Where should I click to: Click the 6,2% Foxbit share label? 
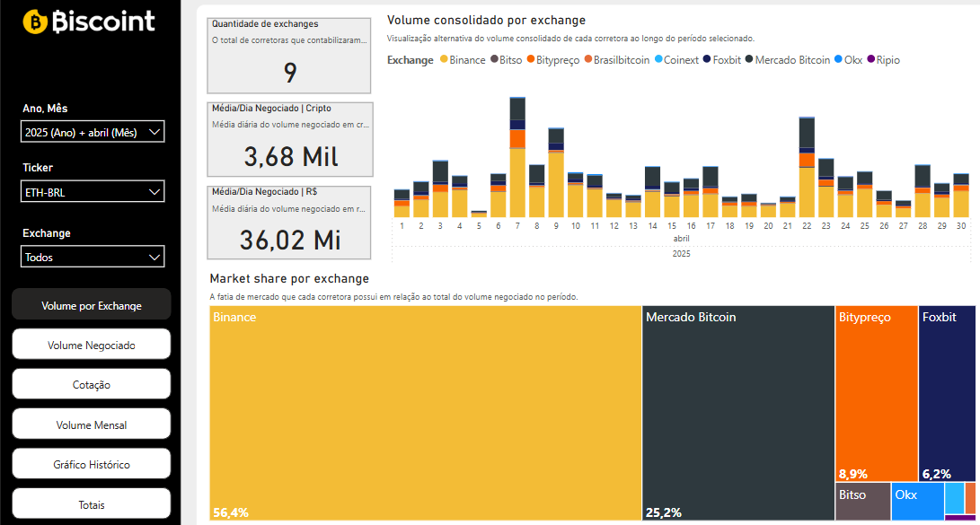937,474
